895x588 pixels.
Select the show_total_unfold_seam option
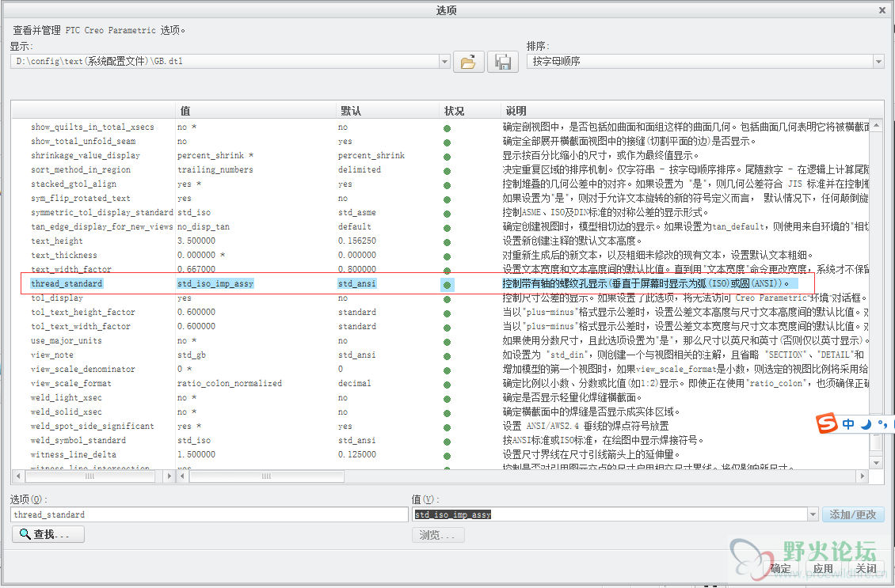click(82, 141)
